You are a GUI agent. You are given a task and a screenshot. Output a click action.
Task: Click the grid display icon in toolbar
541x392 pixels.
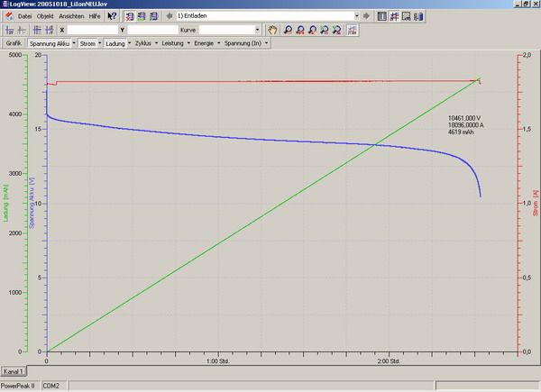coord(394,16)
